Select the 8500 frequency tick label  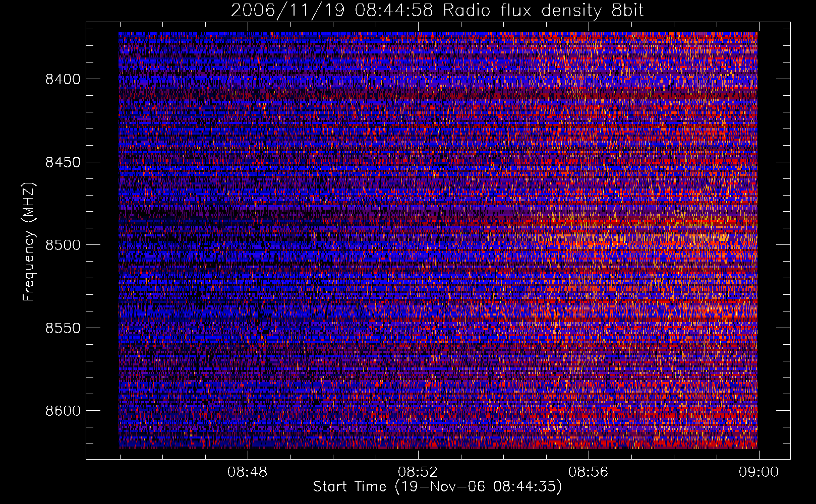point(63,245)
